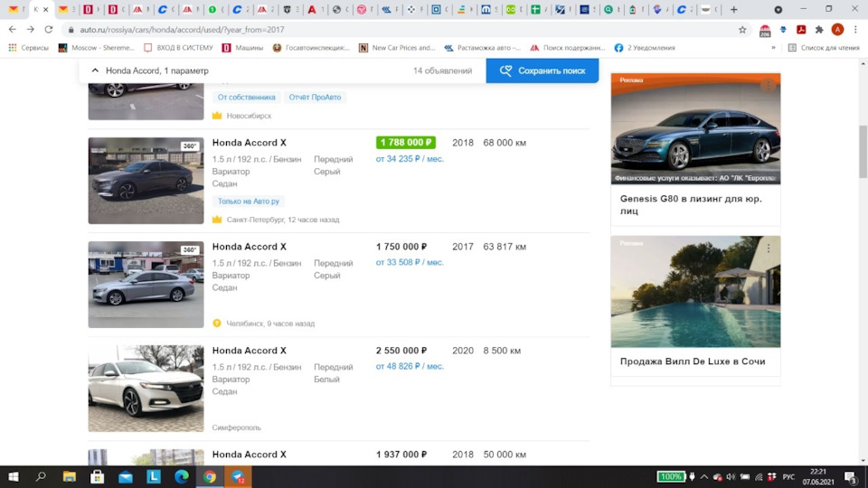Screen dimensions: 868x488
Task: Open the three-dot menu on the Sochi villa ad
Action: coord(769,249)
